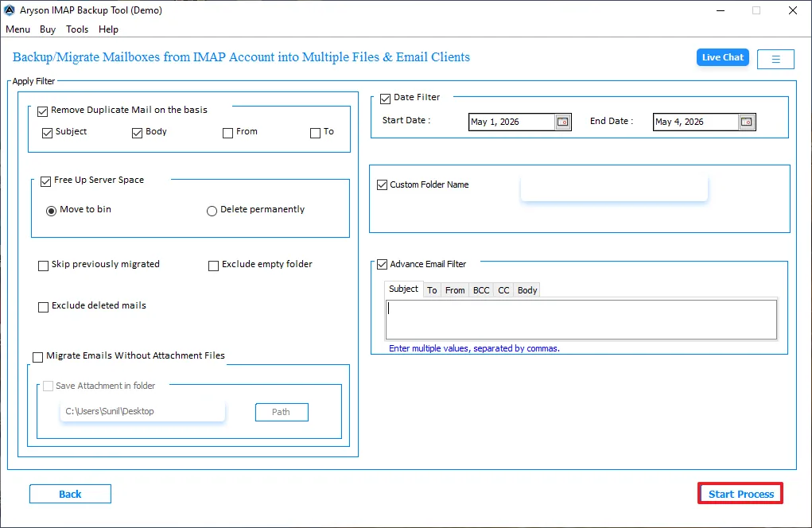Image resolution: width=812 pixels, height=528 pixels.
Task: Check Migrate Emails Without Attachment Files
Action: point(37,357)
